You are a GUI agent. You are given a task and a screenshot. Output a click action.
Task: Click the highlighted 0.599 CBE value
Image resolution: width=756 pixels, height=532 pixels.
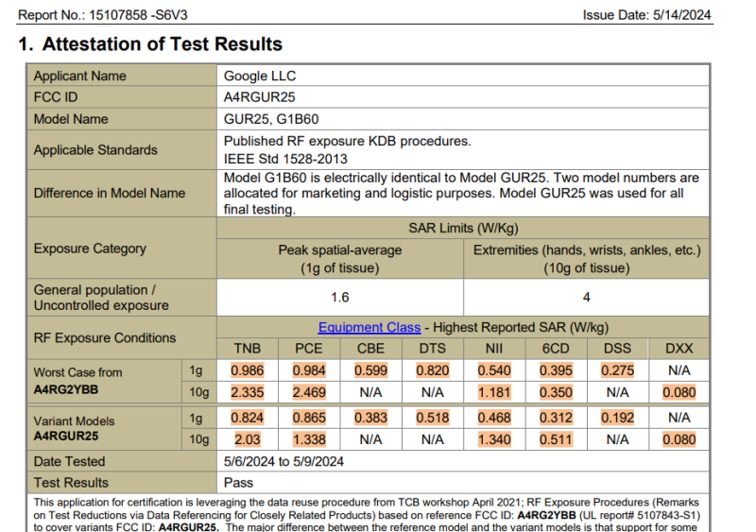coord(370,370)
